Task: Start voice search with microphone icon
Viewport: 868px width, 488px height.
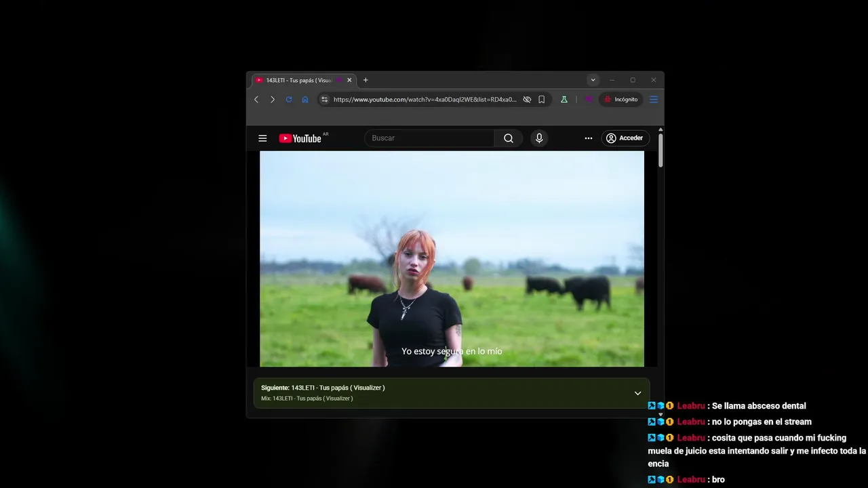Action: (x=539, y=138)
